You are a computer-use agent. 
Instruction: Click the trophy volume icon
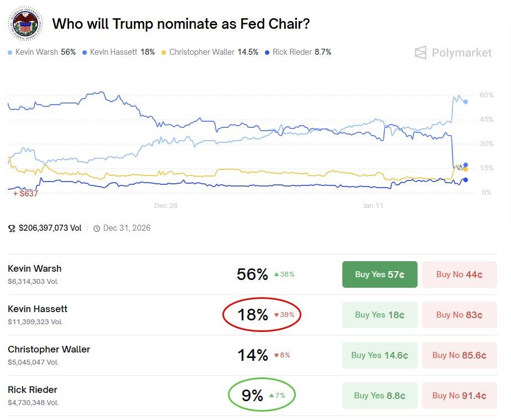pos(12,228)
